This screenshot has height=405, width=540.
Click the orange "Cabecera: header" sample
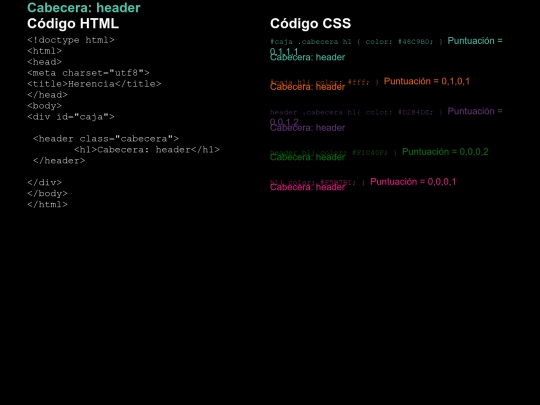(x=307, y=87)
